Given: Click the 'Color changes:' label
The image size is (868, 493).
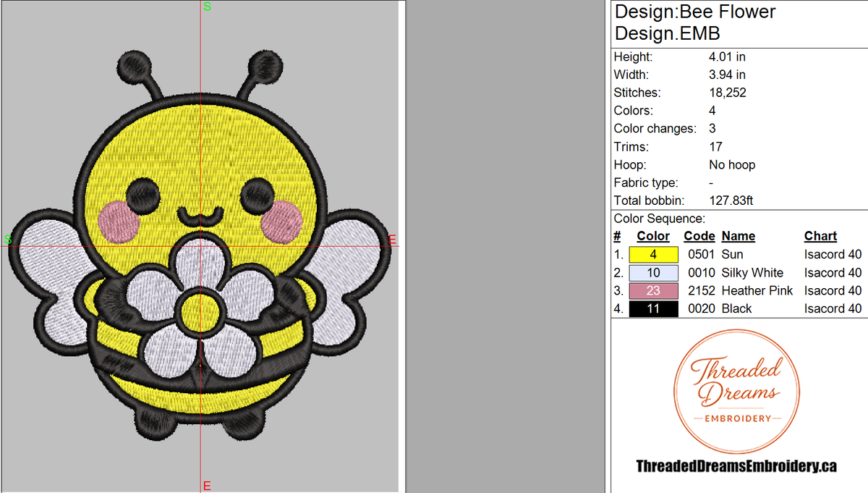Looking at the screenshot, I should click(x=655, y=129).
